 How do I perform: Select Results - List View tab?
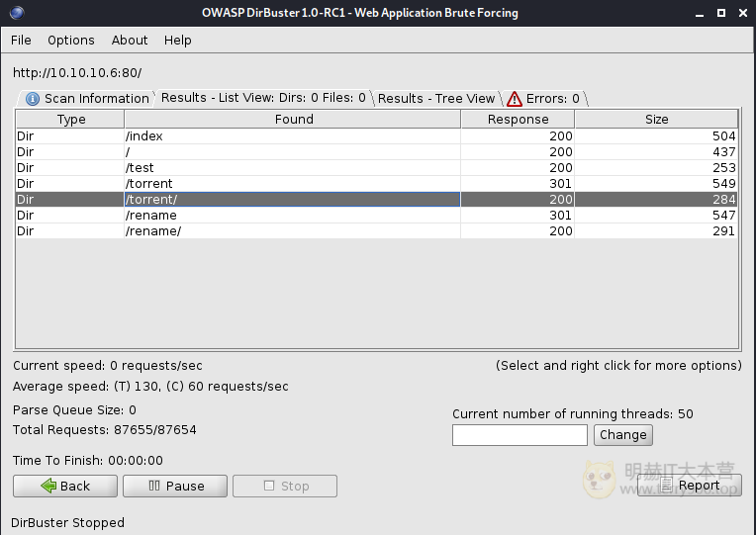[x=263, y=98]
